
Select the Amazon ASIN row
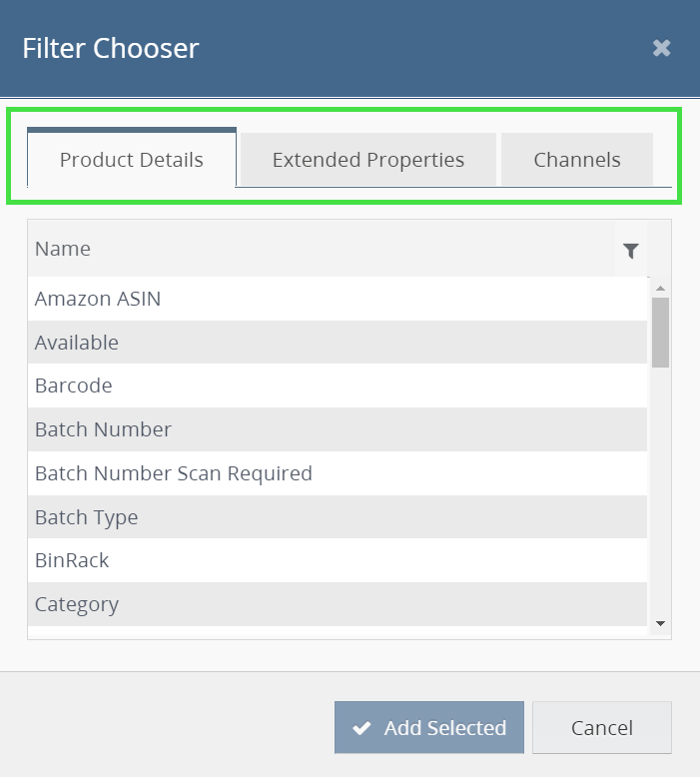tap(337, 299)
